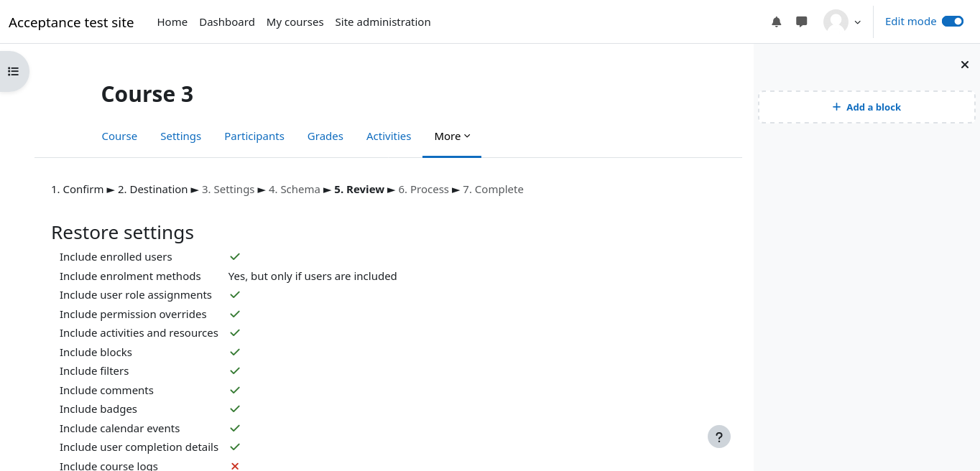Expand the user menu chevron
This screenshot has height=471, width=980.
tap(857, 22)
